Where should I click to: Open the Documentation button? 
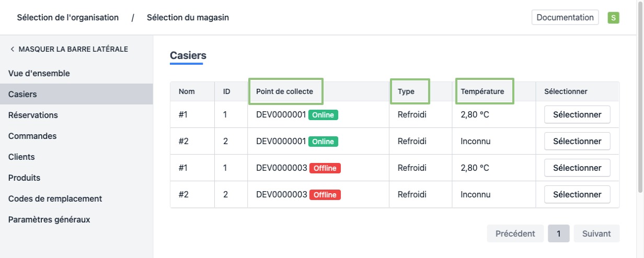tap(565, 17)
